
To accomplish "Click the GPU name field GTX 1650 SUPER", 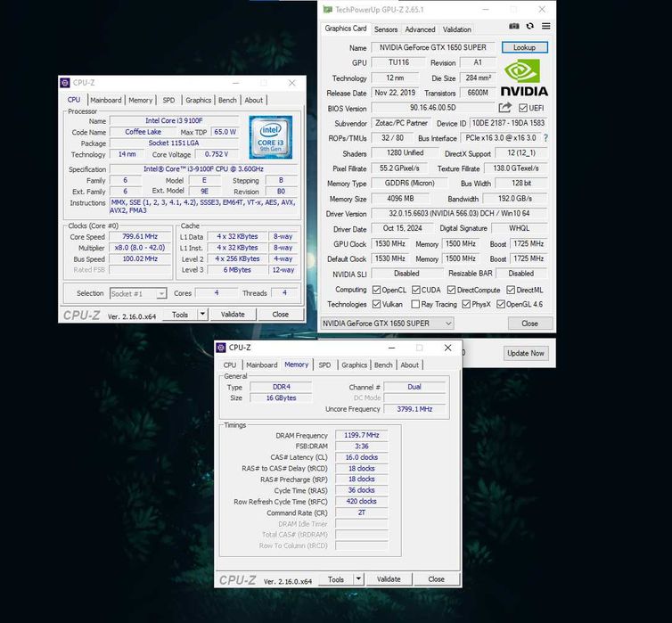I will pyautogui.click(x=433, y=47).
